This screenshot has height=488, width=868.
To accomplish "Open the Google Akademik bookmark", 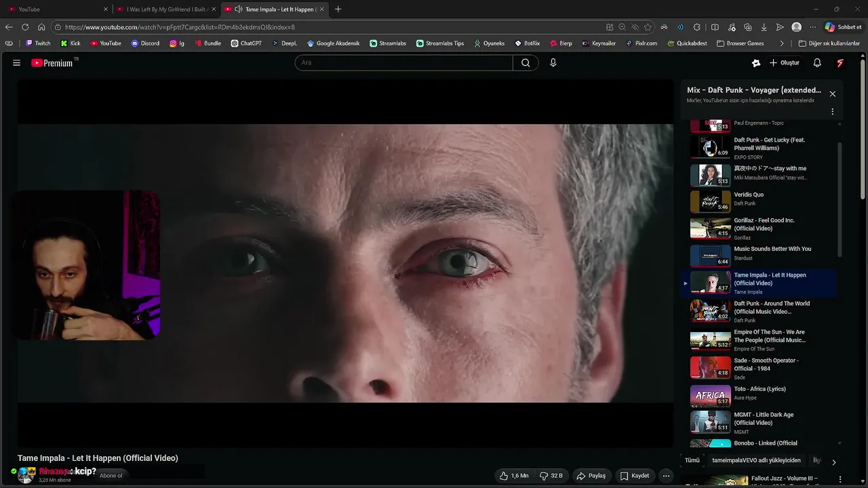I will click(x=334, y=43).
